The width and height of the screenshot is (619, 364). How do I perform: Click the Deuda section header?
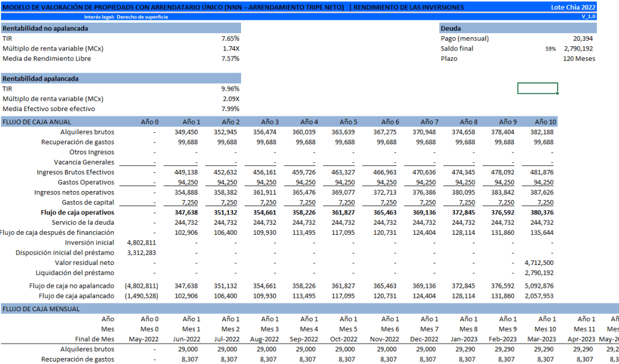tap(518, 28)
